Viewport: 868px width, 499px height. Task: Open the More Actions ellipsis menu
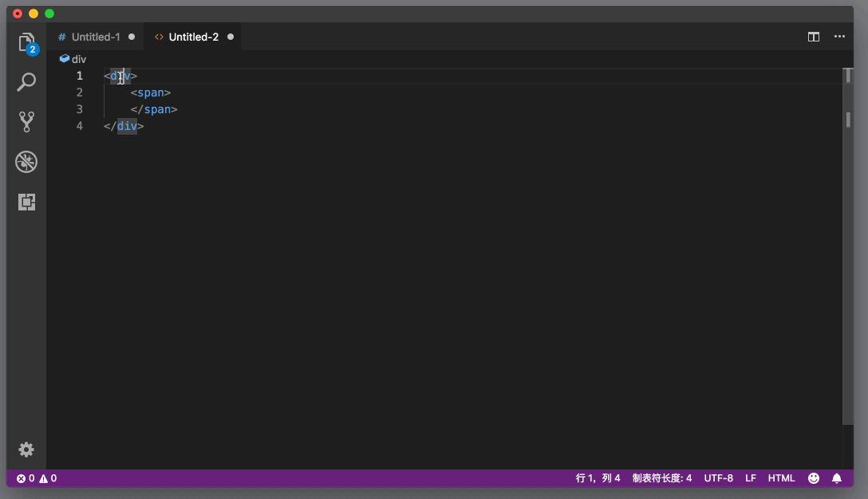pyautogui.click(x=839, y=37)
